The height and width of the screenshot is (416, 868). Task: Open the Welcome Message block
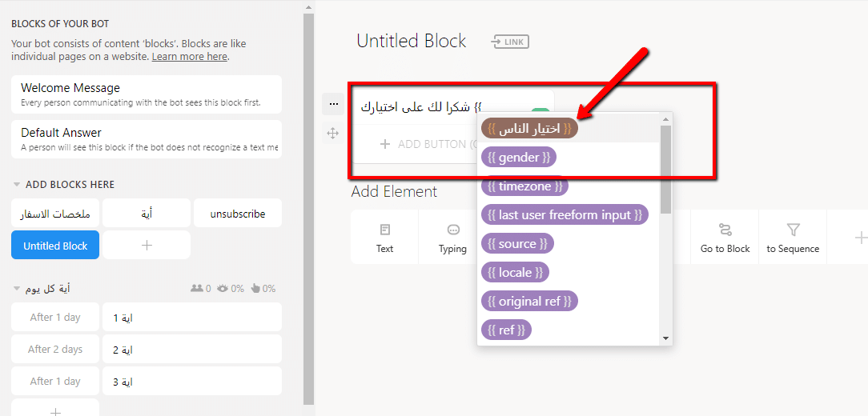(147, 94)
